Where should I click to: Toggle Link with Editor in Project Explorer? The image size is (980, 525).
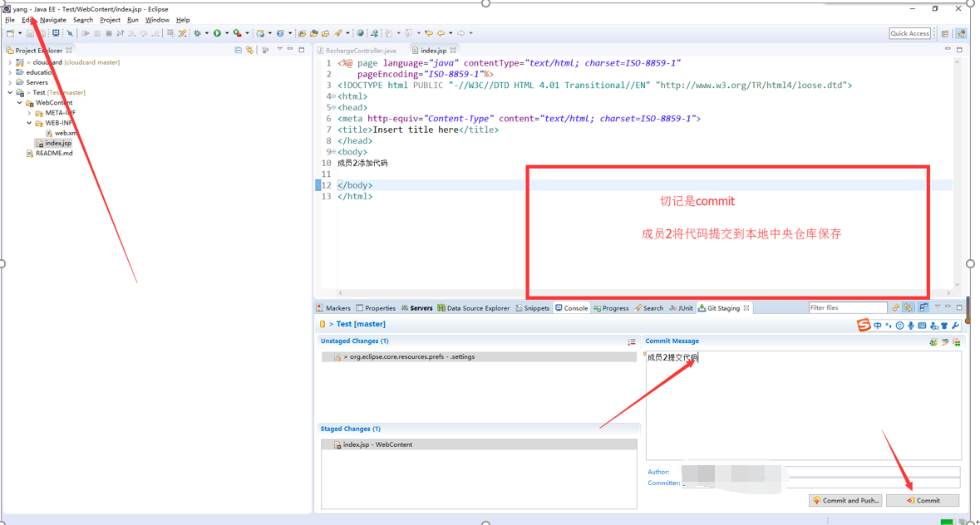click(x=249, y=50)
